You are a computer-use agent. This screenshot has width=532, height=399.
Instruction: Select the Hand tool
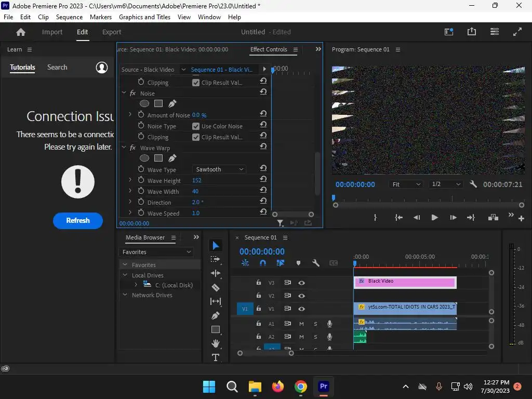click(x=216, y=343)
